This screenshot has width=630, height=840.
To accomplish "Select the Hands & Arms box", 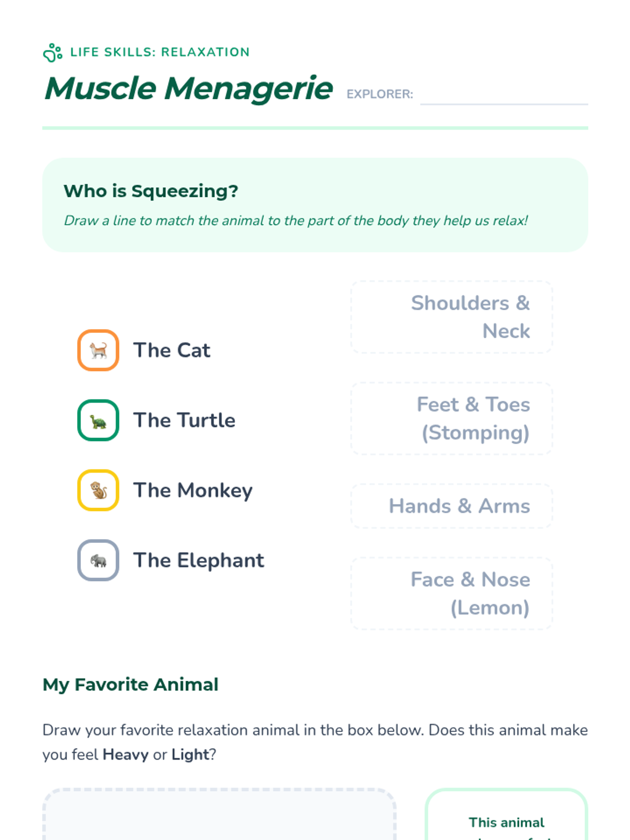I will [451, 506].
